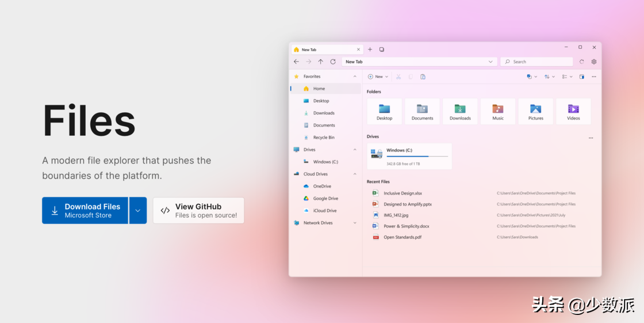Collapse the Drives sidebar section
Screen dimensions: 644x323
point(355,150)
